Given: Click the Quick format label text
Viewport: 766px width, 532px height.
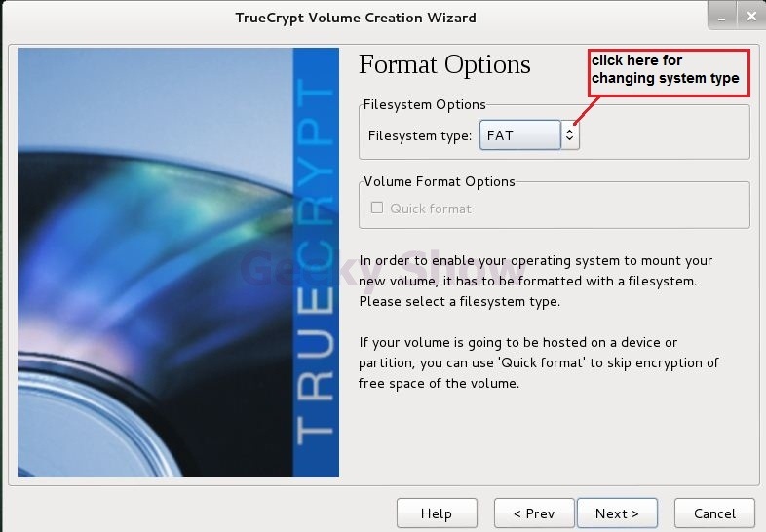Looking at the screenshot, I should 431,209.
